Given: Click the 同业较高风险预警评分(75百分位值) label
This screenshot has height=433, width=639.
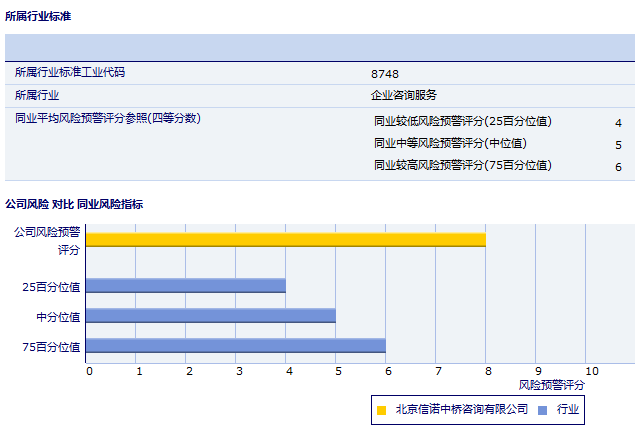Looking at the screenshot, I should [x=462, y=165].
